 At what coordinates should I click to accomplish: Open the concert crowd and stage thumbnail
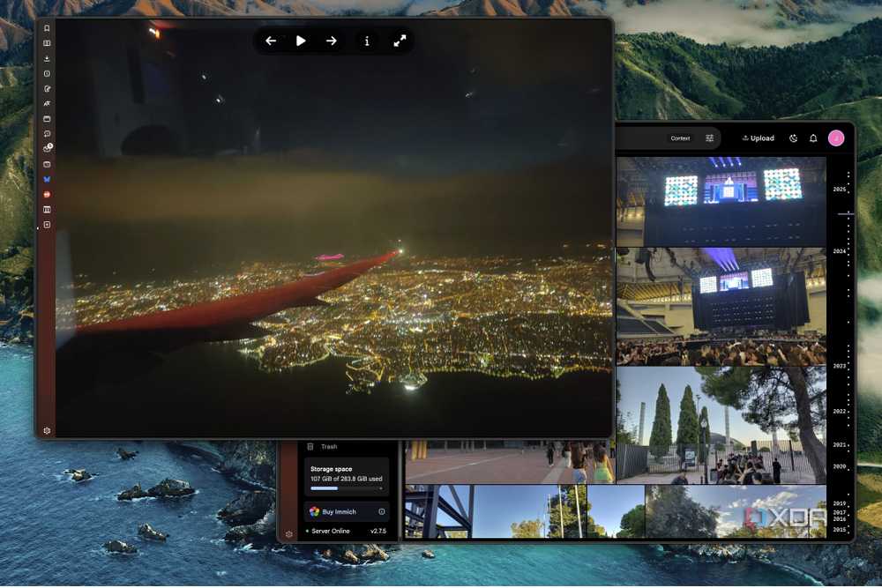[x=721, y=307]
